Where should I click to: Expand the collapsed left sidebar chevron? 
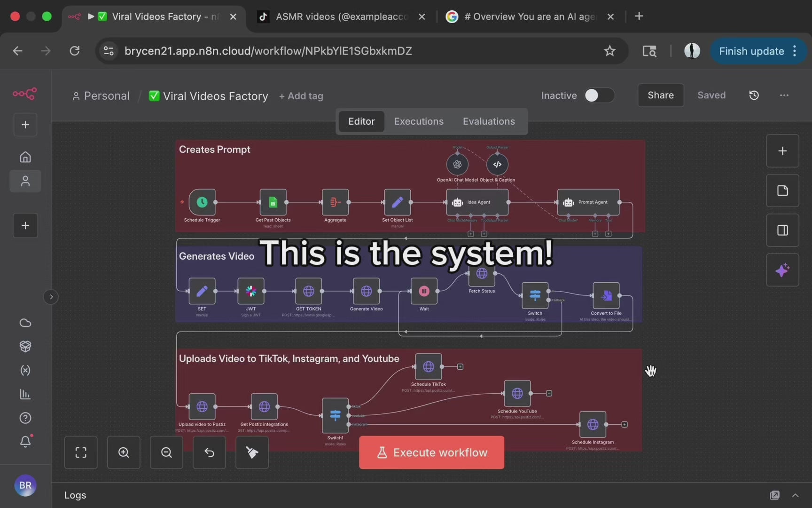(51, 297)
